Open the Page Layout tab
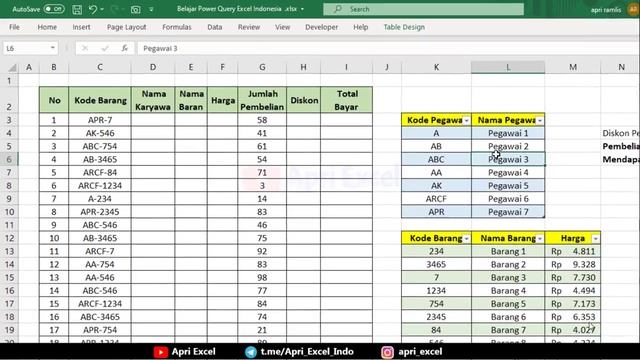The height and width of the screenshot is (360, 640). tap(127, 27)
